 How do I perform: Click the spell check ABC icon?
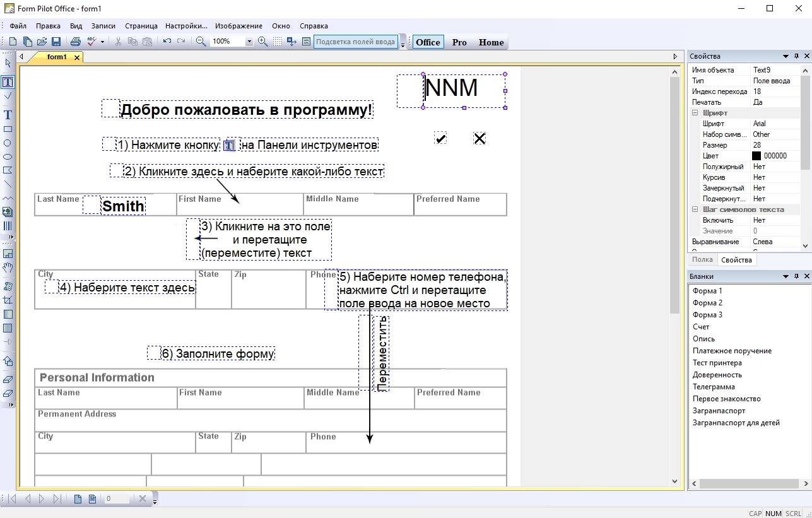click(x=91, y=42)
